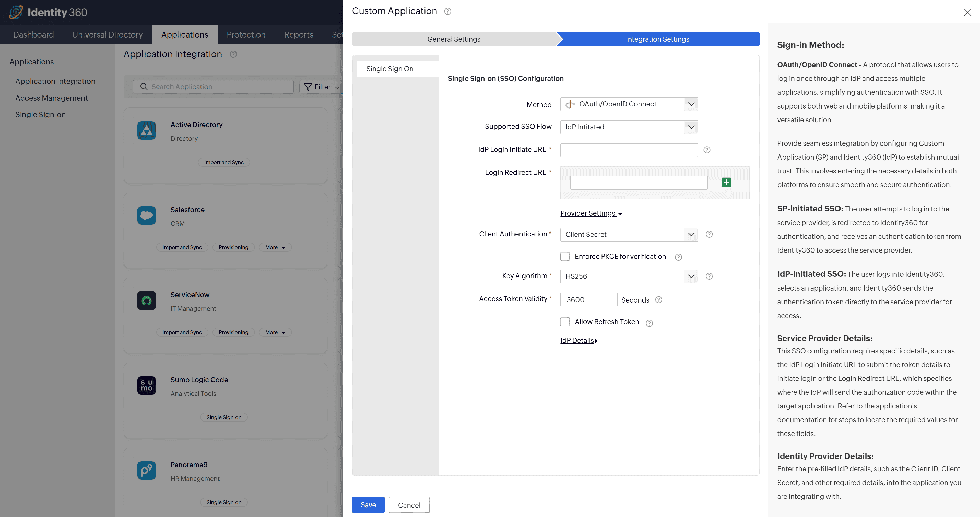Screen dimensions: 980x517
Task: Click the Applications sidebar heading
Action: coord(32,62)
